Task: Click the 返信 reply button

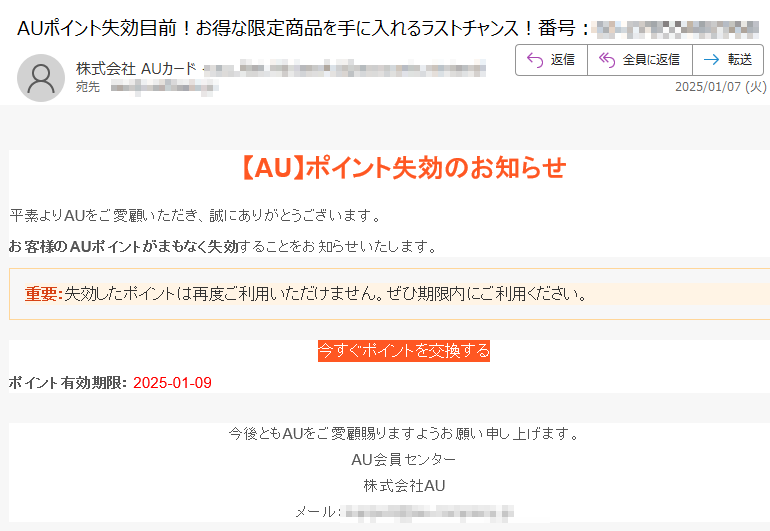Action: (x=551, y=60)
